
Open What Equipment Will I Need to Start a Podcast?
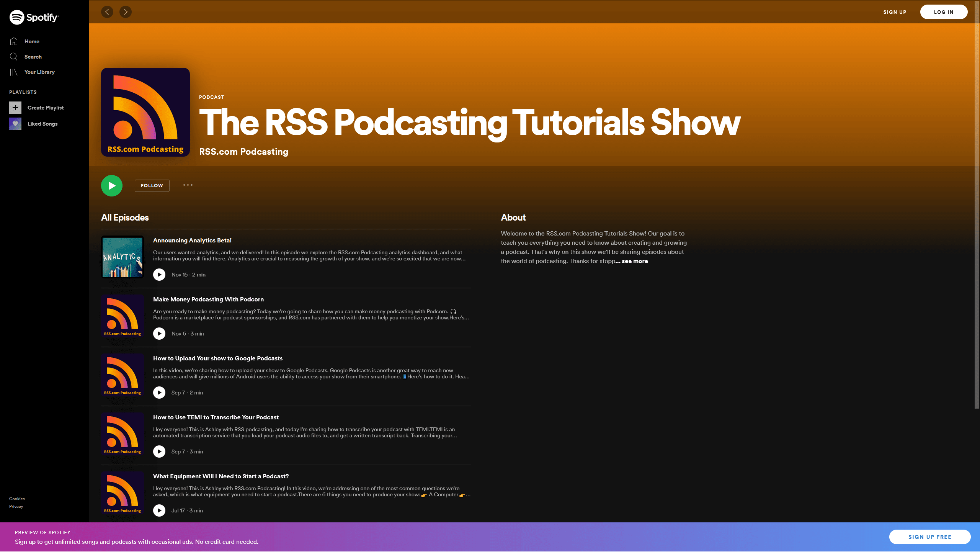[x=221, y=476]
